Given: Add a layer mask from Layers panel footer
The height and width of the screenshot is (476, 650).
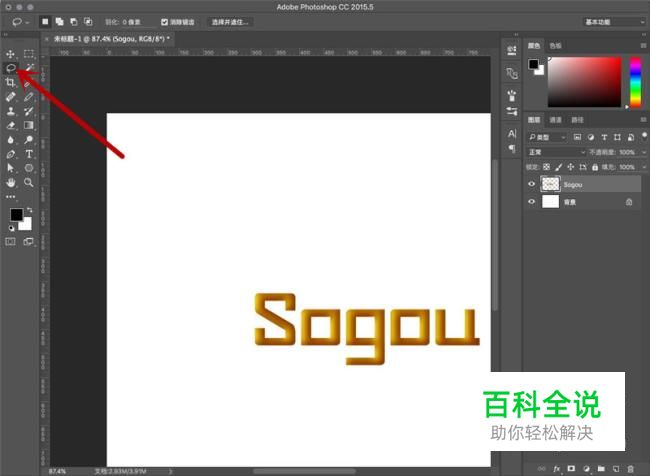Looking at the screenshot, I should pos(571,469).
